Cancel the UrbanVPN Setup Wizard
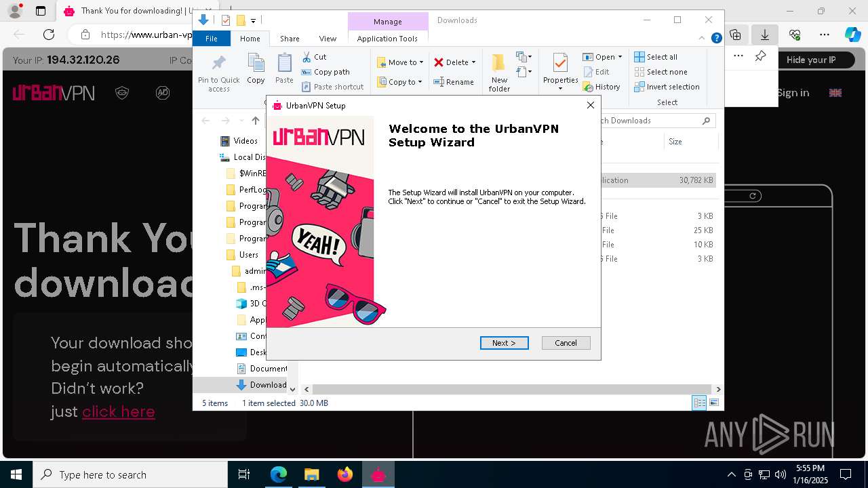Image resolution: width=868 pixels, height=488 pixels. tap(566, 343)
